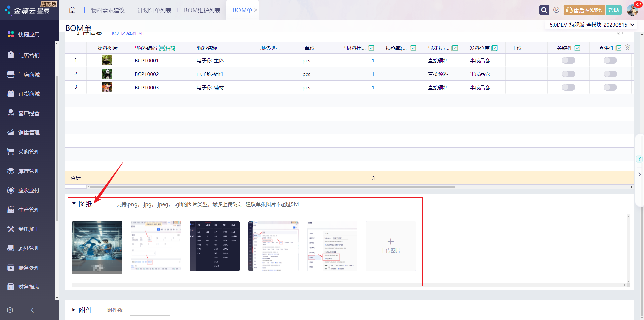Open the 5.0DEV version dropdown
Screen dimensions: 644x320
[592, 25]
